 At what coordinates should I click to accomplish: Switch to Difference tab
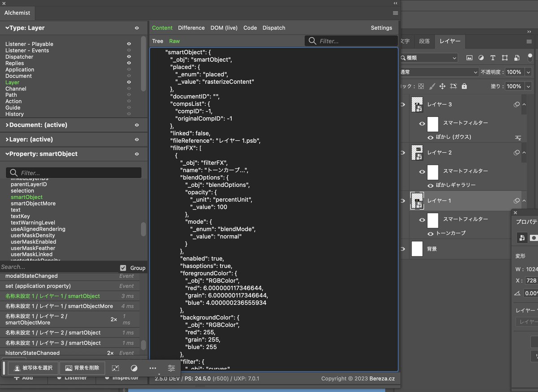(x=191, y=28)
